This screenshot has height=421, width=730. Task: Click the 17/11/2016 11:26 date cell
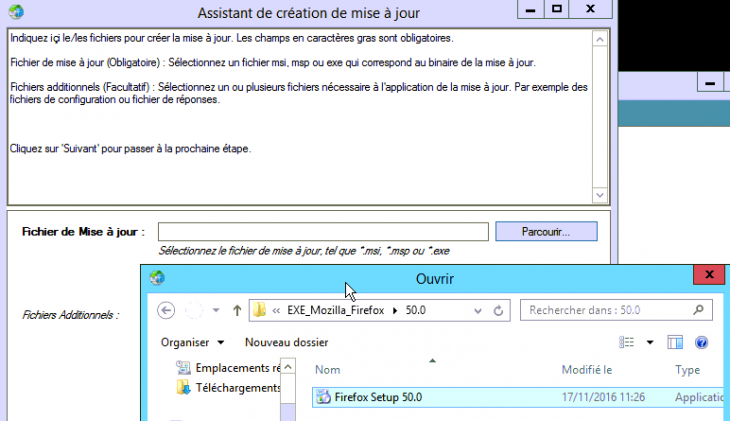click(x=603, y=397)
